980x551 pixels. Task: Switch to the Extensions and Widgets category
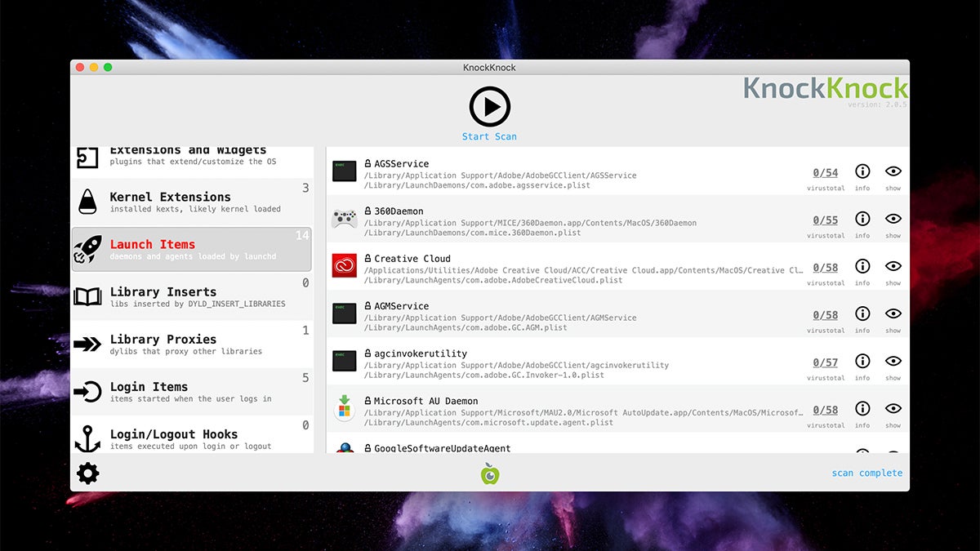coord(188,153)
